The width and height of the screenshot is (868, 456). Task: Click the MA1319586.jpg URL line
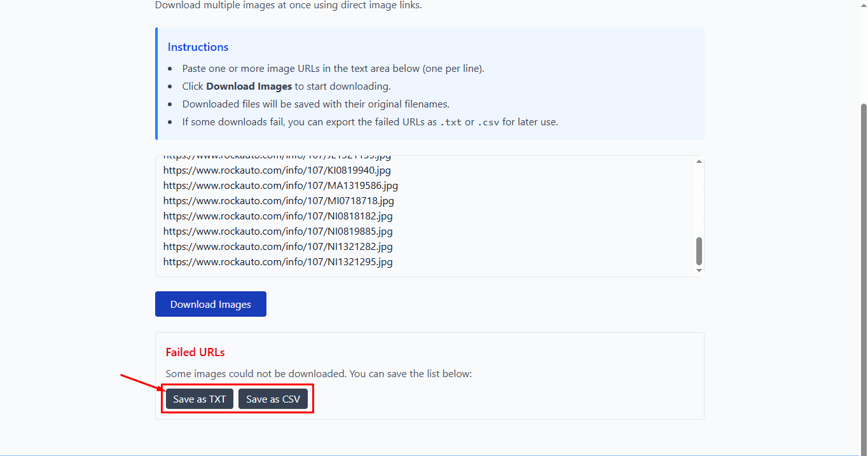[280, 185]
